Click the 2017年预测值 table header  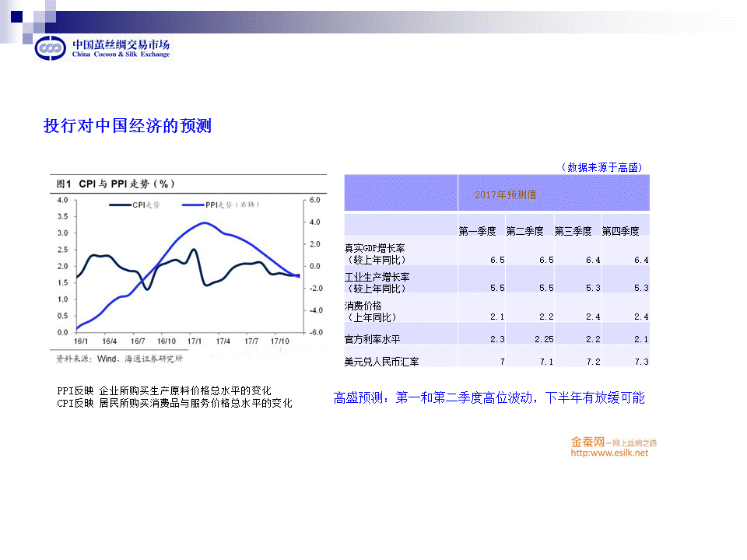pyautogui.click(x=505, y=194)
